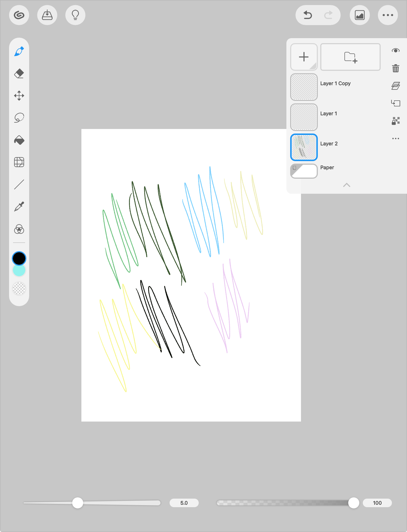
Task: Select the paint bucket fill tool
Action: (19, 140)
